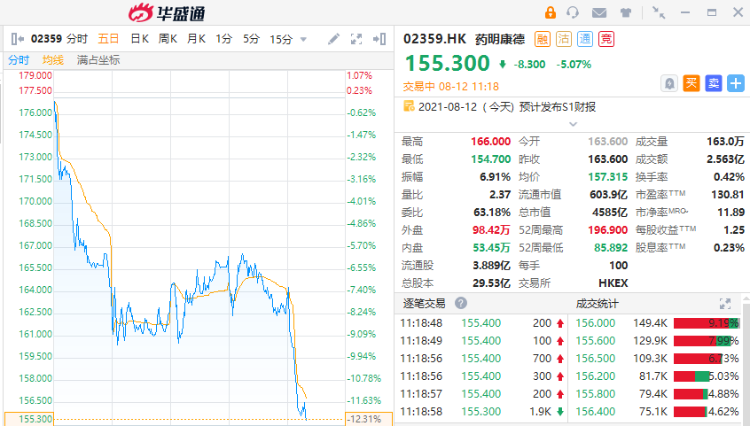Click the 最高 value 166.000
750x426 pixels.
[x=490, y=141]
